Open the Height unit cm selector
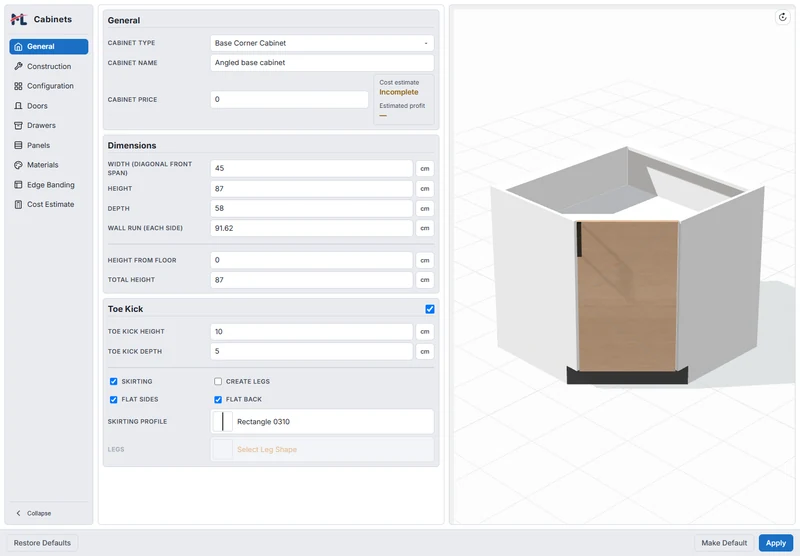Viewport: 800px width, 556px height. [424, 189]
